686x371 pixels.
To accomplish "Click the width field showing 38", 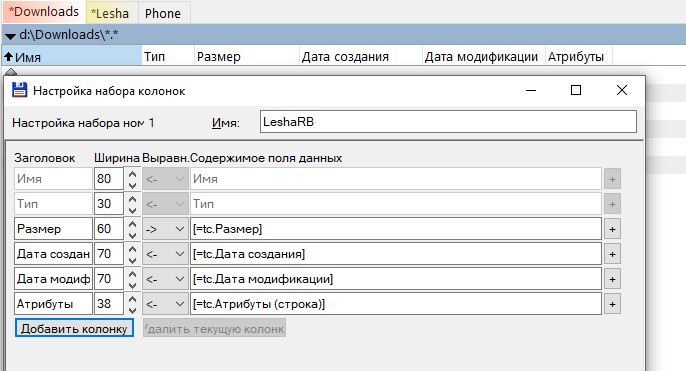I will [109, 304].
